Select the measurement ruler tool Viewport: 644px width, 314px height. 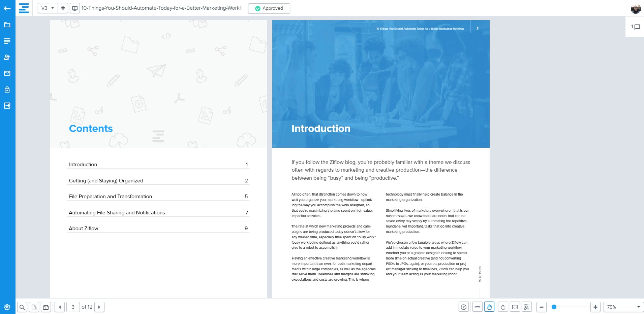coord(477,307)
